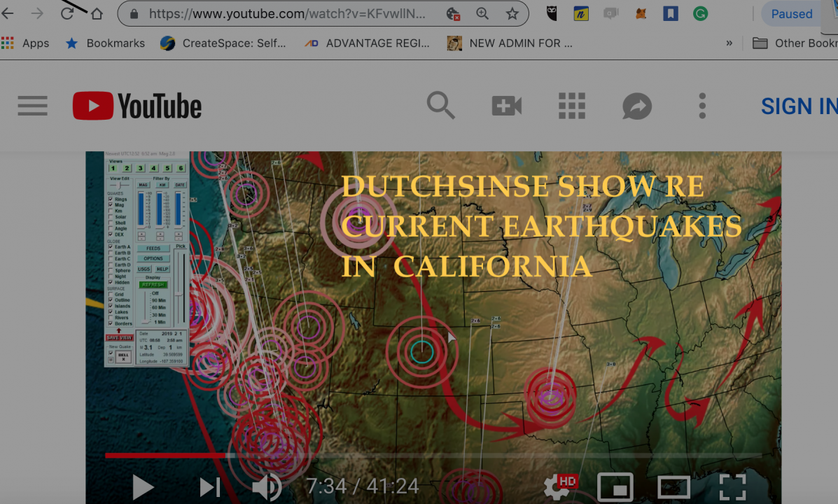Click the Paused profile button
Screen dimensions: 838x504
(x=793, y=13)
